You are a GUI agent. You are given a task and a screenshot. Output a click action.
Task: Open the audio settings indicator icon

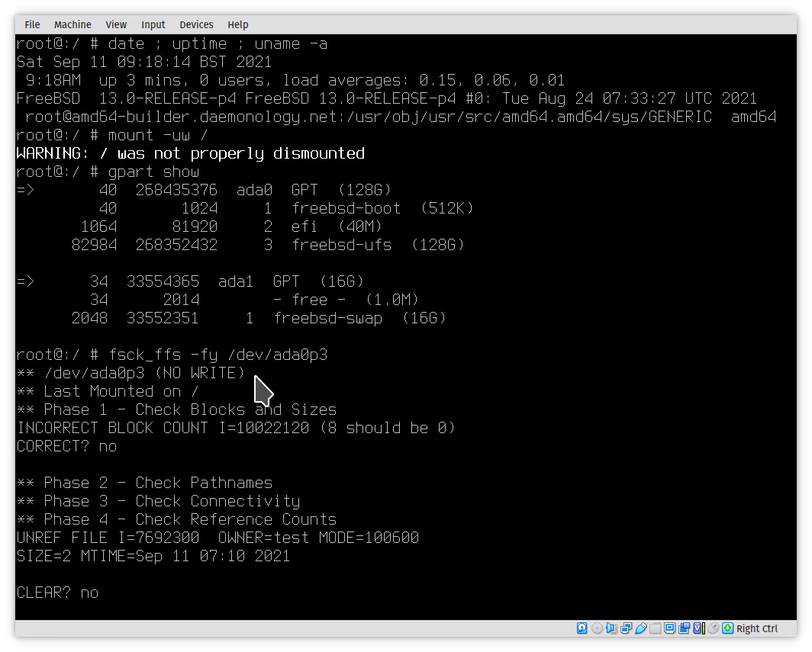pyautogui.click(x=611, y=628)
